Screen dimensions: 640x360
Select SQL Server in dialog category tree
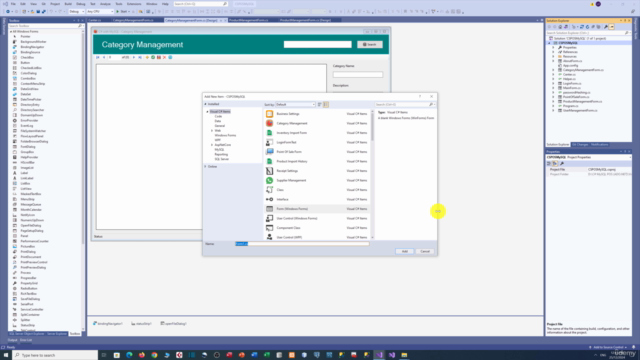[222, 159]
